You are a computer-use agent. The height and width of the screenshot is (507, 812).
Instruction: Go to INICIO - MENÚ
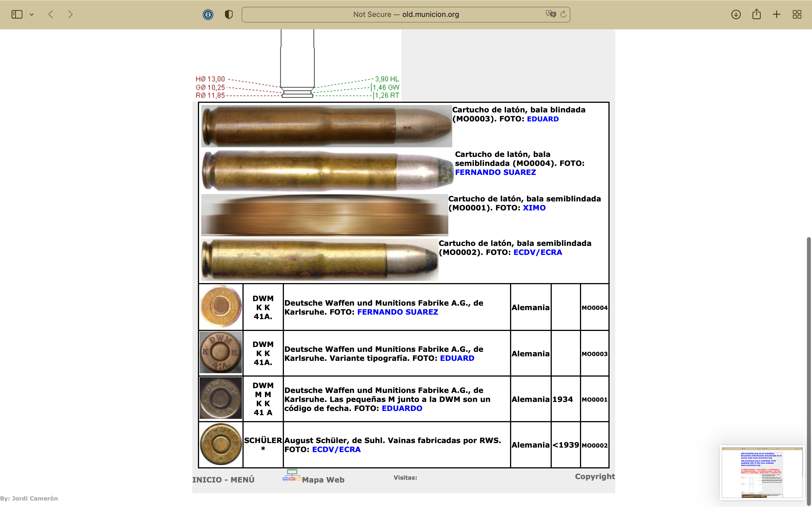tap(223, 480)
